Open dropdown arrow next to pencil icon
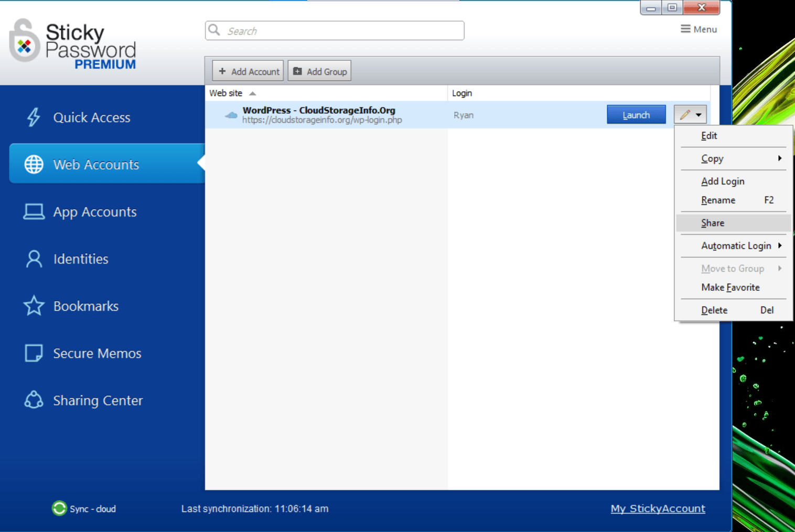Screen dimensions: 795x532 (x=699, y=115)
